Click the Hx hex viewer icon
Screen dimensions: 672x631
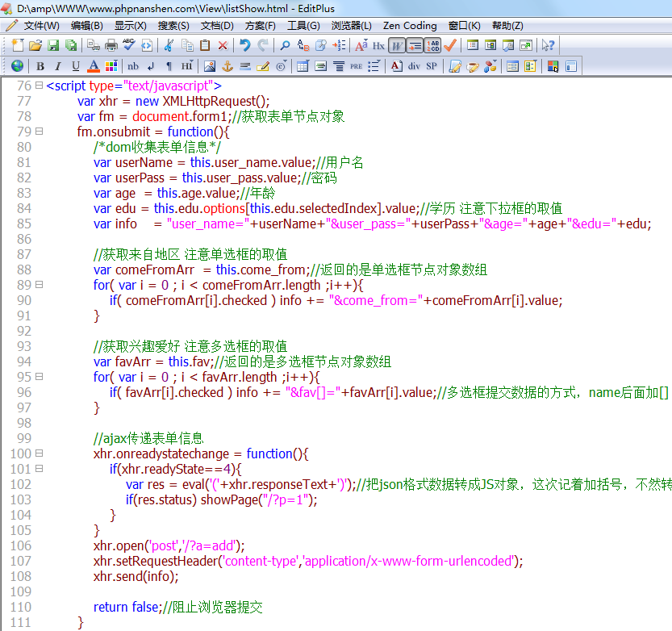pyautogui.click(x=378, y=45)
